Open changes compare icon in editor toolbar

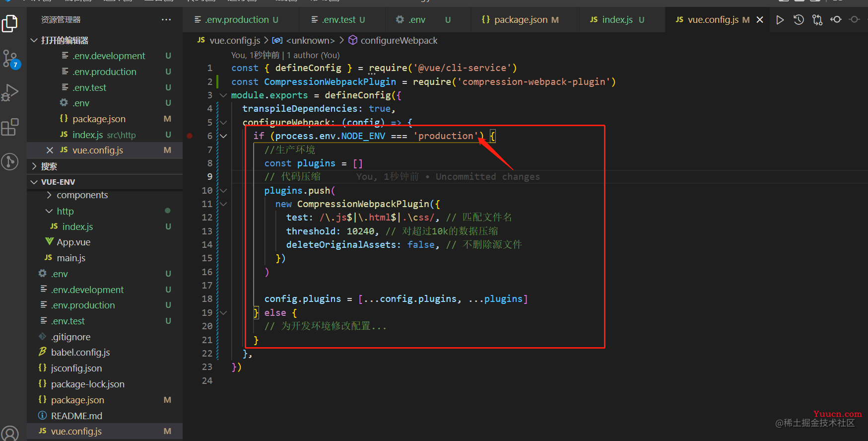click(817, 20)
